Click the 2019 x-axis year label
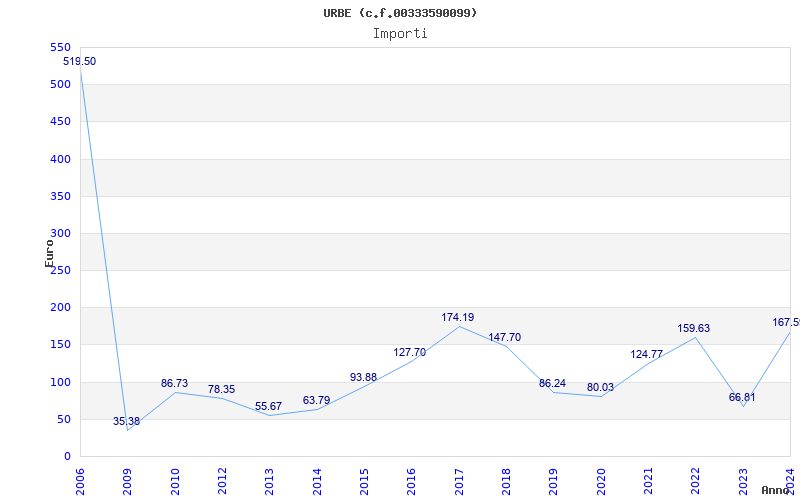Image resolution: width=800 pixels, height=500 pixels. (x=554, y=482)
